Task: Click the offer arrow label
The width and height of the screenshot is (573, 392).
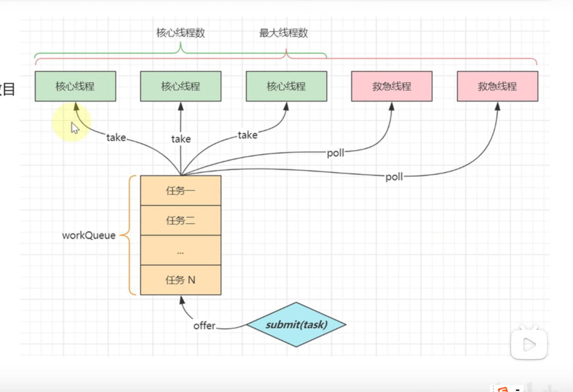Action: click(x=204, y=326)
